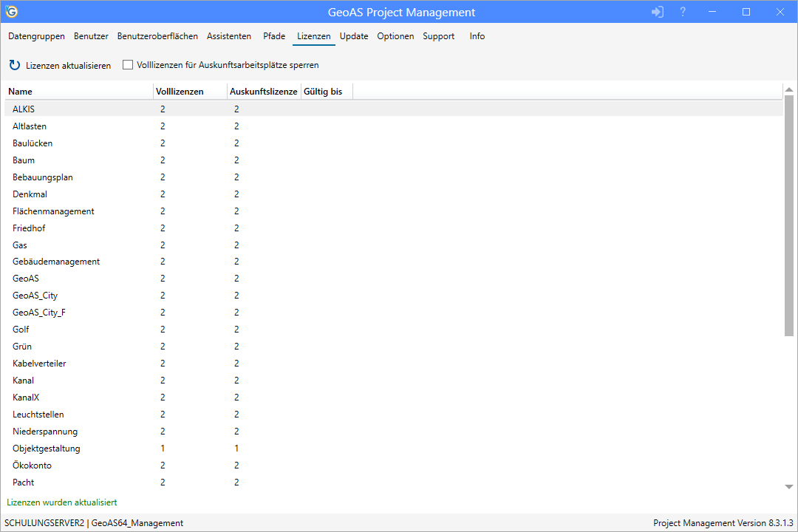Select the Friedhof row

(x=394, y=228)
